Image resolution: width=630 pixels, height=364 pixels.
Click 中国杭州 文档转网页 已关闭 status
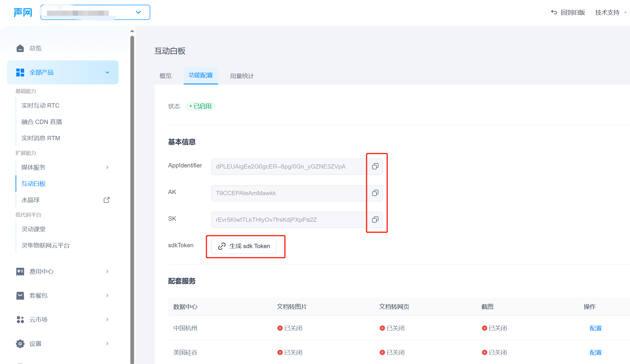tap(392, 328)
